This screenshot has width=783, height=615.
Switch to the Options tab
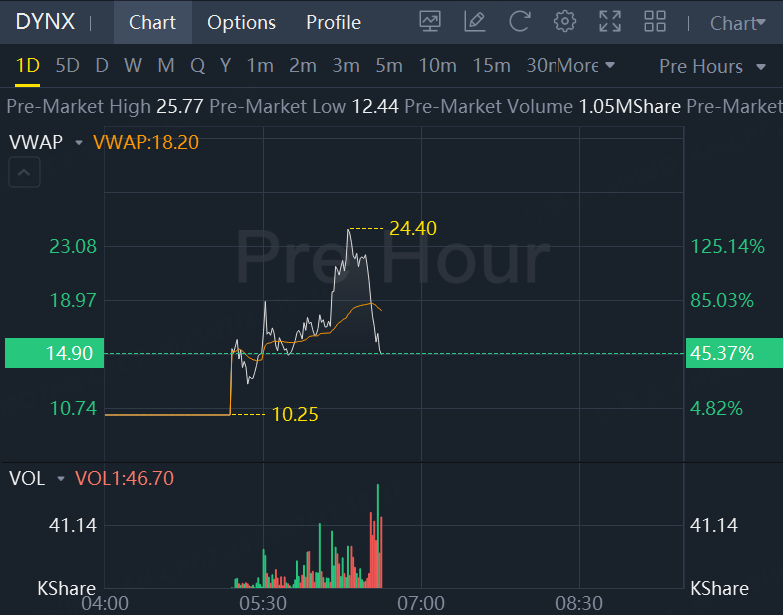pos(241,22)
